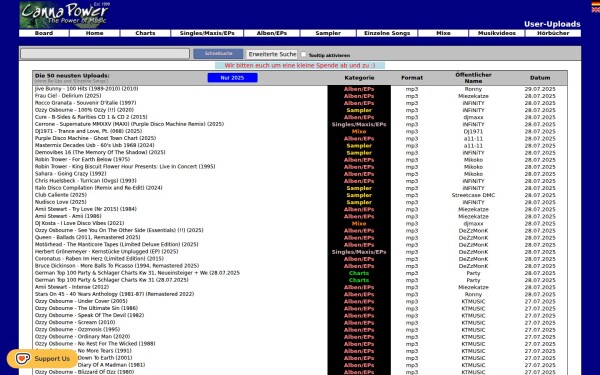Screen dimensions: 600x375
Task: Open the Board menu item
Action: (x=44, y=33)
